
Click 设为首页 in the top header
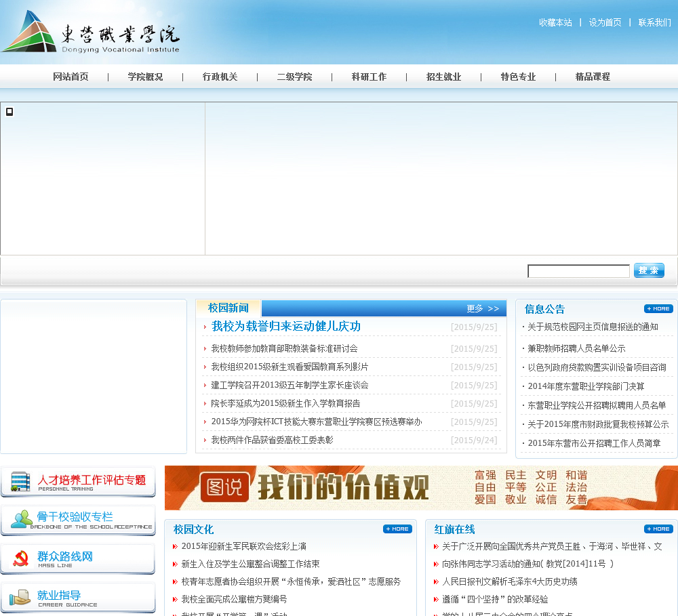coord(605,22)
